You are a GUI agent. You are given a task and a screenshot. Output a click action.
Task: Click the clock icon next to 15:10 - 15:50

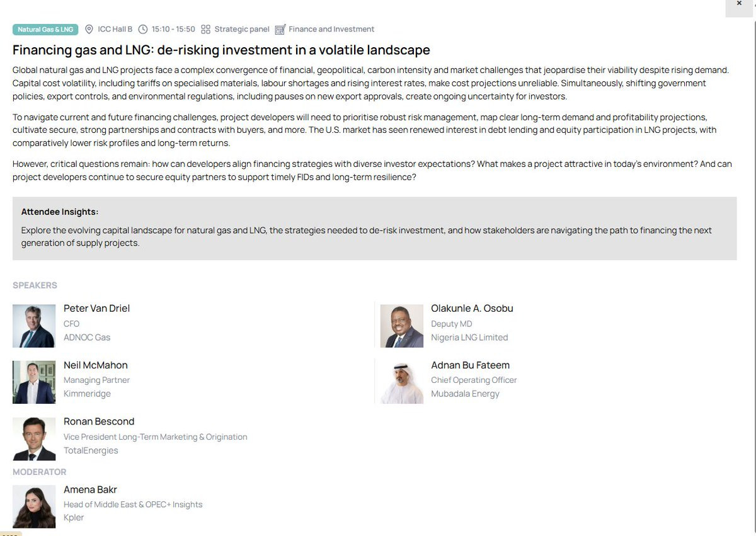coord(143,30)
